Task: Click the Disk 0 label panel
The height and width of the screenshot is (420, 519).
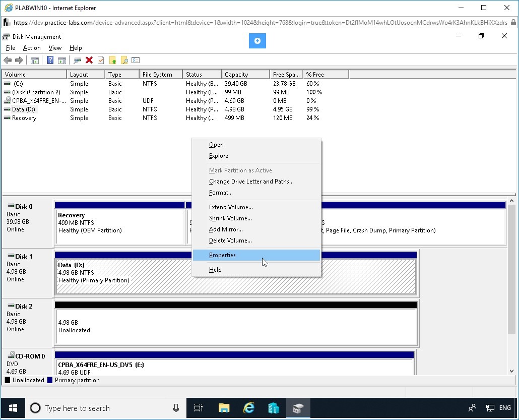Action: coord(28,222)
